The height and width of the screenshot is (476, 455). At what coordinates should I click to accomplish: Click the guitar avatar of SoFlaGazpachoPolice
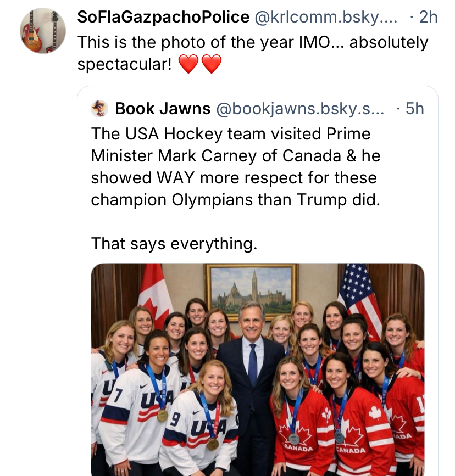pyautogui.click(x=43, y=31)
